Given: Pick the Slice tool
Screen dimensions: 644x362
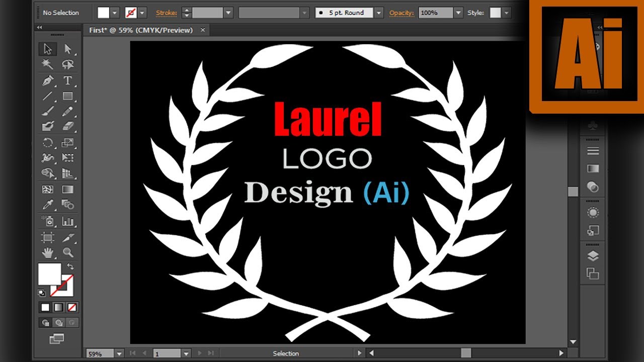Looking at the screenshot, I should pyautogui.click(x=68, y=237).
